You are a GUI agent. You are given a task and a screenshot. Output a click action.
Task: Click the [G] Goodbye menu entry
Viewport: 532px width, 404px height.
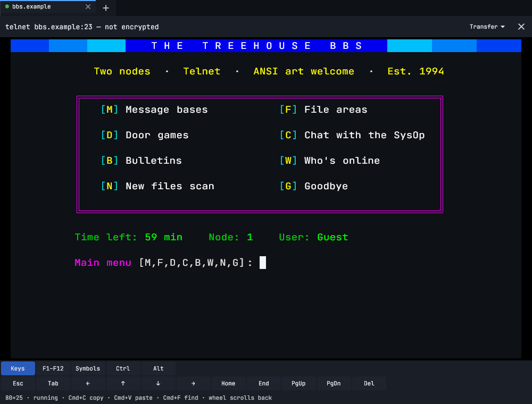tap(314, 186)
